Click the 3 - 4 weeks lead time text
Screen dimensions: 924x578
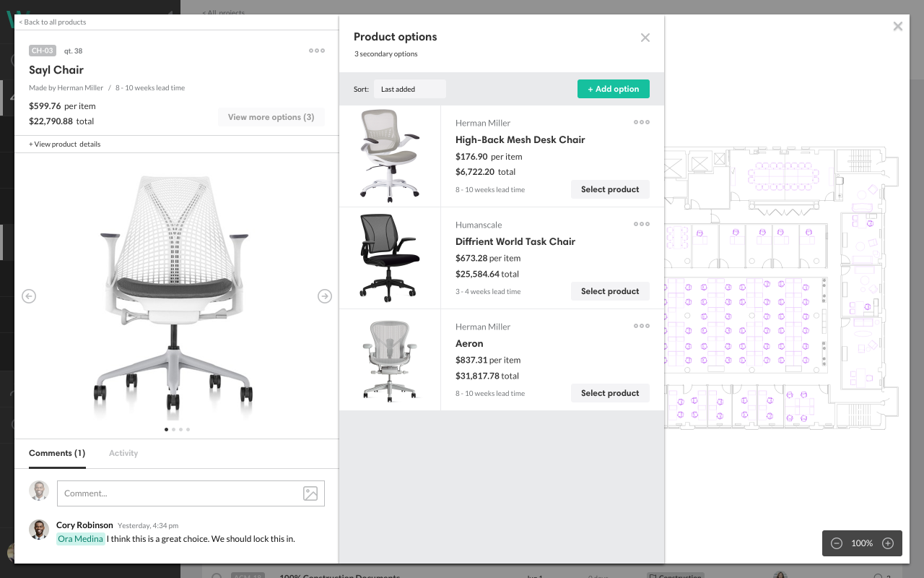pyautogui.click(x=488, y=292)
